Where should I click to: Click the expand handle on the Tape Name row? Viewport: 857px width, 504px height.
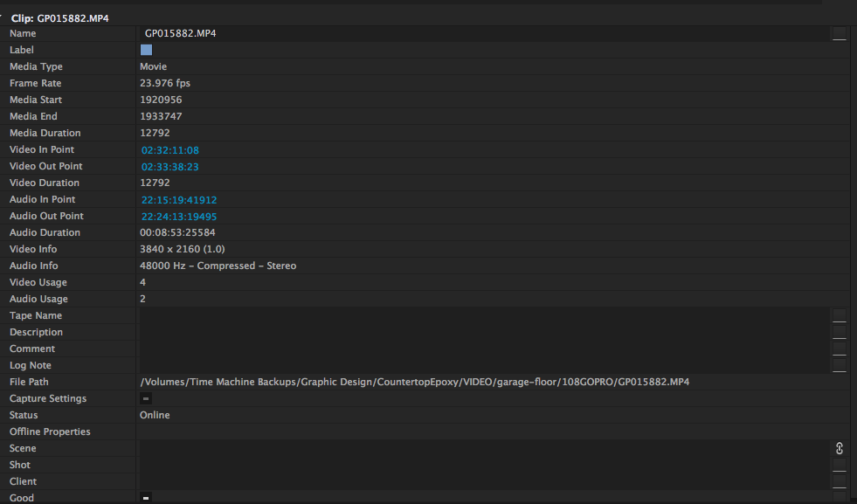839,316
